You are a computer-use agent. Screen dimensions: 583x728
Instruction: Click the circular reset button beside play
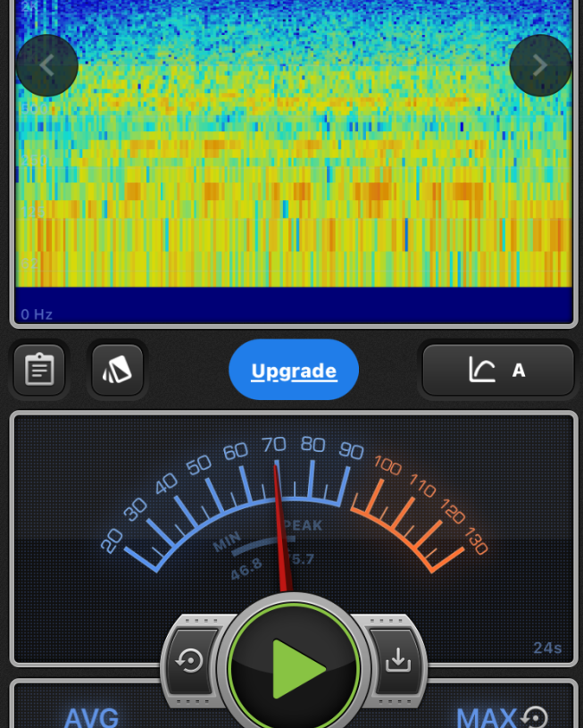coord(190,661)
